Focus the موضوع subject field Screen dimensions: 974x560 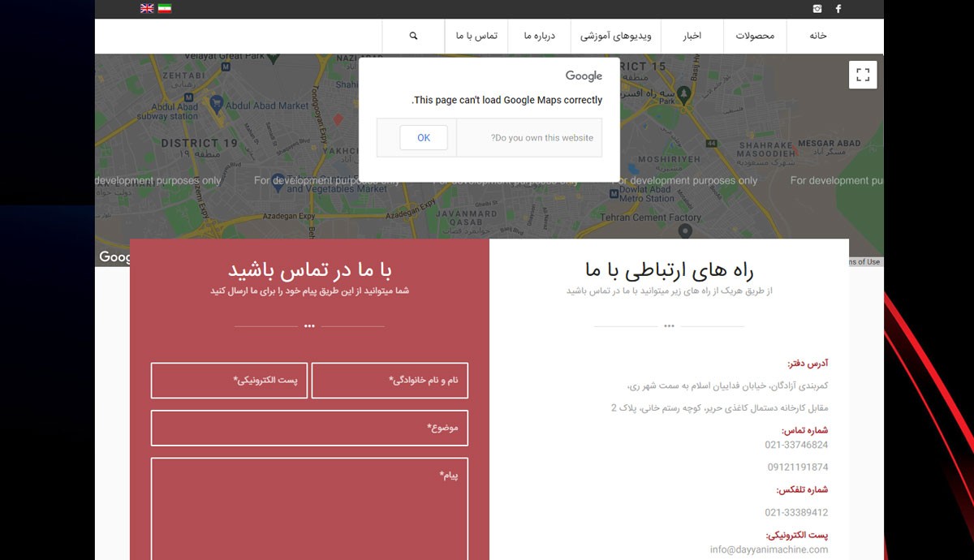point(309,428)
